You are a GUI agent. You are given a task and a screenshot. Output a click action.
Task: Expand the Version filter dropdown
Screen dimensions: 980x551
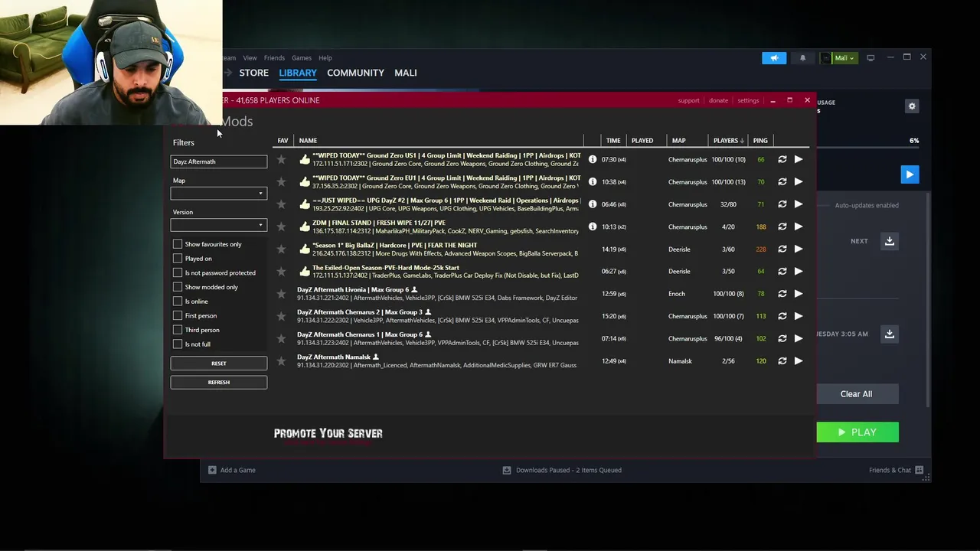click(218, 225)
